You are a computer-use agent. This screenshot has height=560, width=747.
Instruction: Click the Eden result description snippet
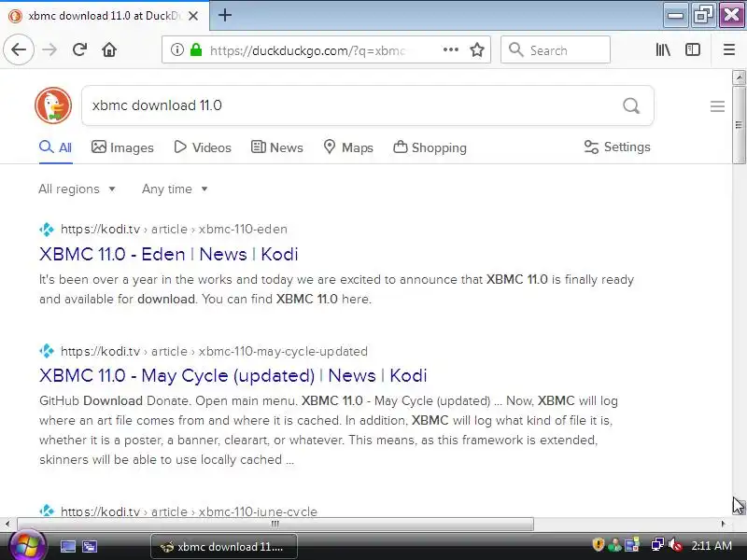tap(336, 289)
